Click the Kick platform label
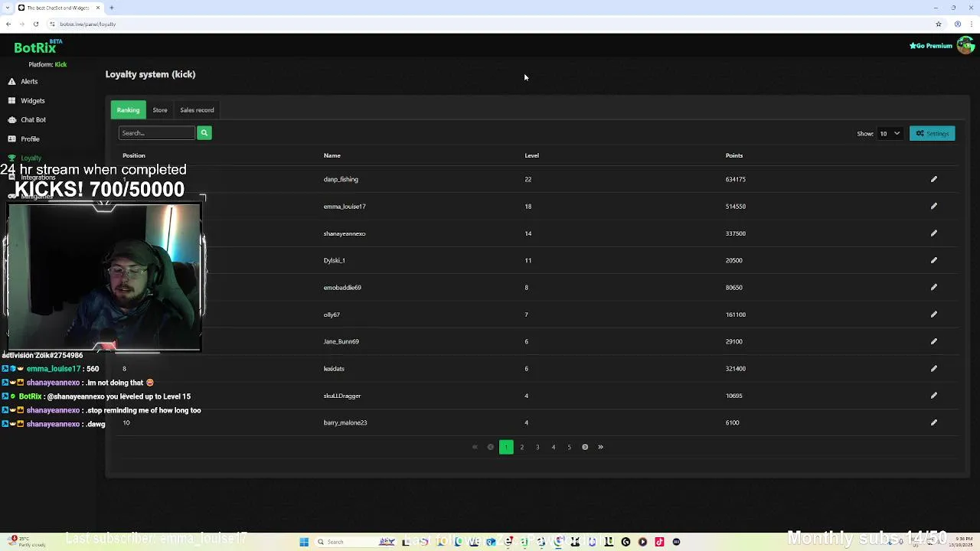Image resolution: width=980 pixels, height=551 pixels. [60, 64]
